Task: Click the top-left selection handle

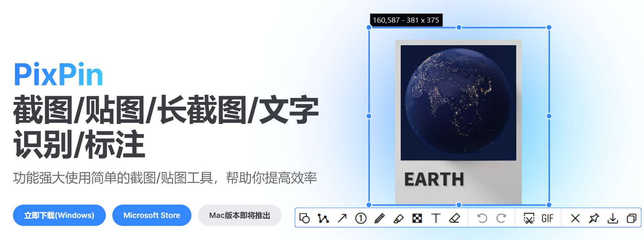Action: pyautogui.click(x=369, y=27)
